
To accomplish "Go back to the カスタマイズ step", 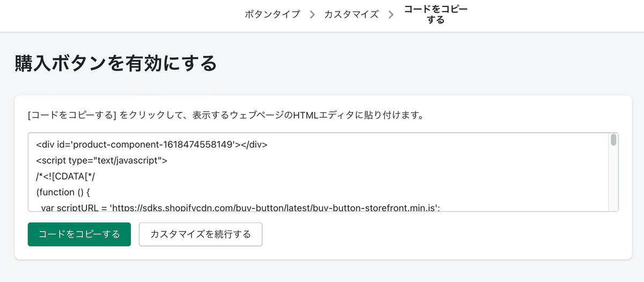I will (351, 15).
